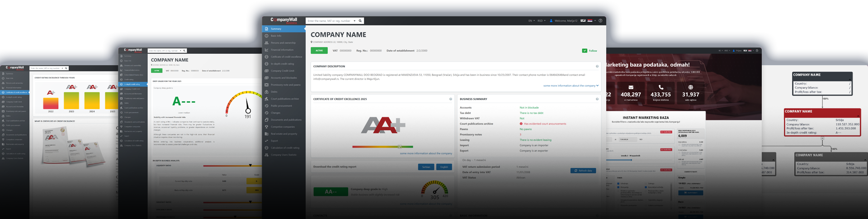The height and width of the screenshot is (219, 868).
Task: Click the Competitive companies trophy icon
Action: (266, 127)
